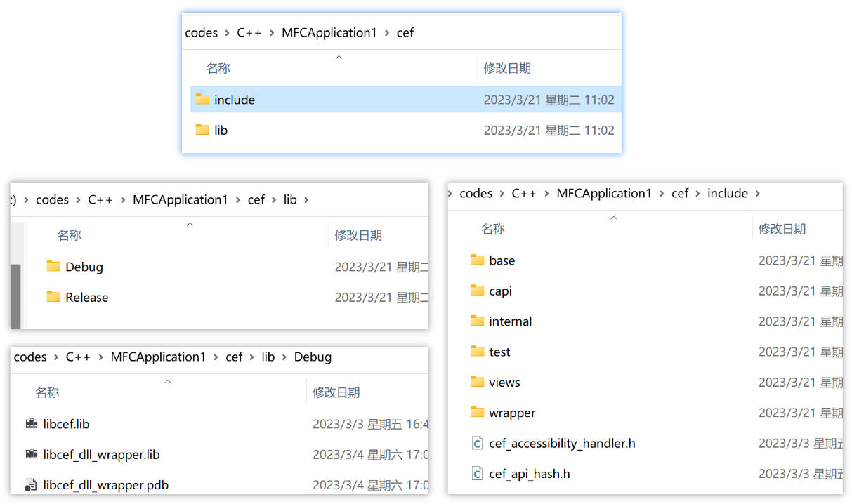Screen dimensions: 852x504
Task: Expand chevron between cef and include breadcrumbs
Action: [x=697, y=194]
